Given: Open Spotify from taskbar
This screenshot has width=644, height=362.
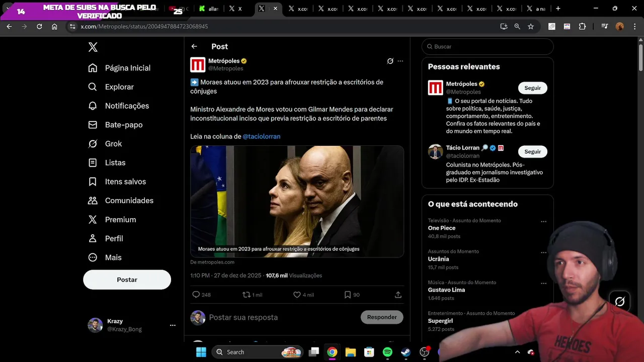Looking at the screenshot, I should [387, 352].
